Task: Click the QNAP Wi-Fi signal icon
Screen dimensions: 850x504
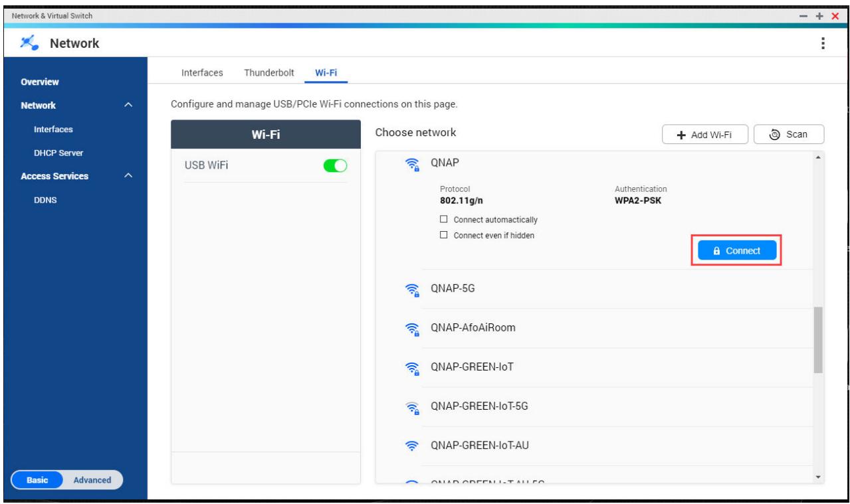Action: click(x=413, y=164)
